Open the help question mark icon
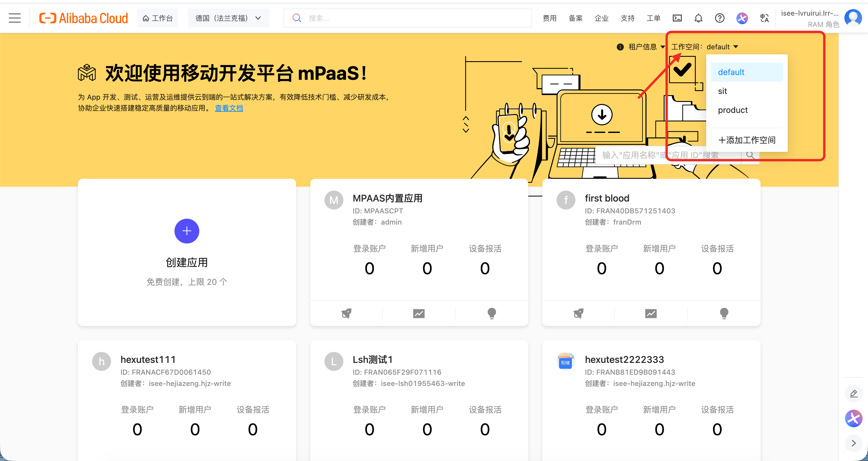This screenshot has height=461, width=868. [x=719, y=18]
